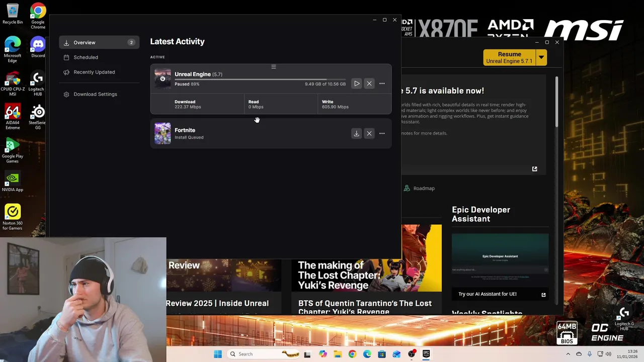
Task: Open Logitech G HUB desktop icon
Action: [x=38, y=83]
